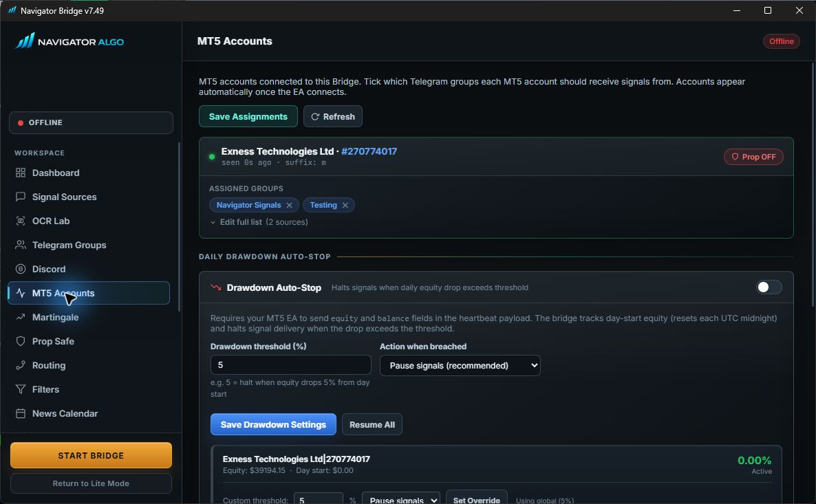The width and height of the screenshot is (816, 504).
Task: Toggle the Drawdown Auto-Stop switch
Action: [x=769, y=287]
